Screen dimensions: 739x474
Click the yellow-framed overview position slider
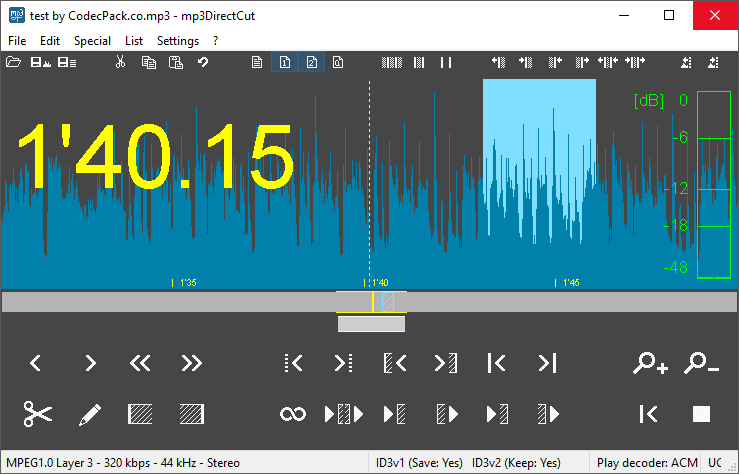tap(371, 302)
